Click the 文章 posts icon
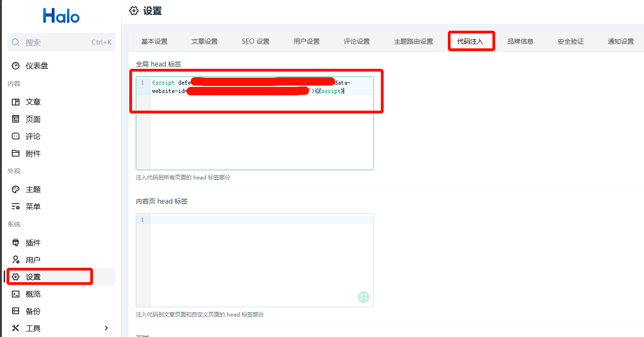The width and height of the screenshot is (644, 337). [x=16, y=102]
